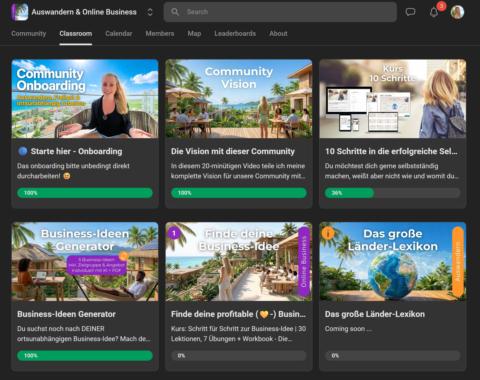Click the 'Du suchst noch nach DEINER' description

(x=84, y=334)
